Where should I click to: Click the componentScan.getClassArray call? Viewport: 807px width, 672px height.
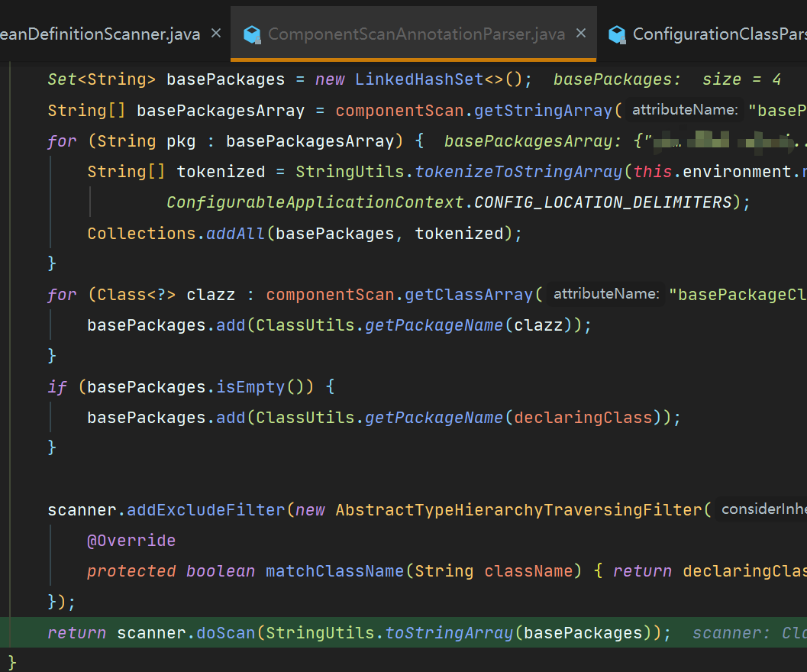399,295
